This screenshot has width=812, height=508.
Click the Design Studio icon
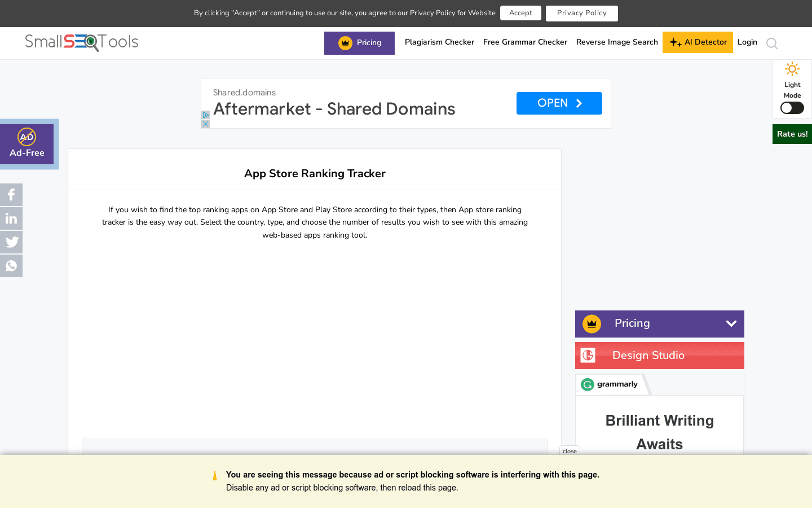pos(588,355)
